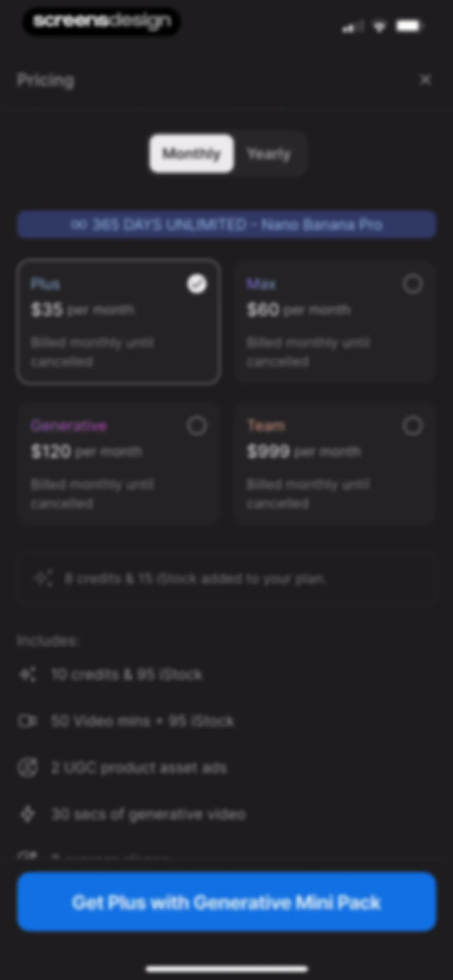
Task: Select the Team plan radio button
Action: click(x=413, y=426)
